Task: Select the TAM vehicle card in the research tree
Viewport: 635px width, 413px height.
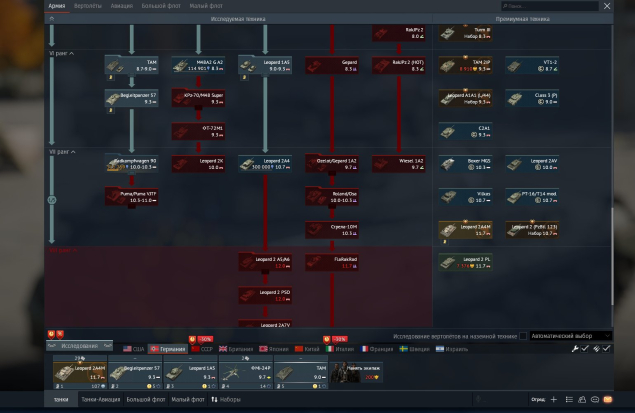Action: pyautogui.click(x=132, y=65)
